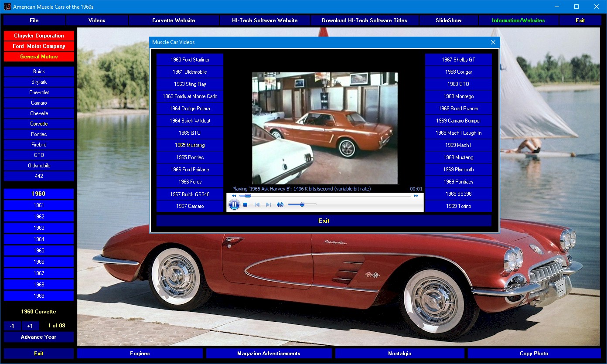Adjust the volume slider in player
This screenshot has height=364, width=607.
pyautogui.click(x=302, y=204)
